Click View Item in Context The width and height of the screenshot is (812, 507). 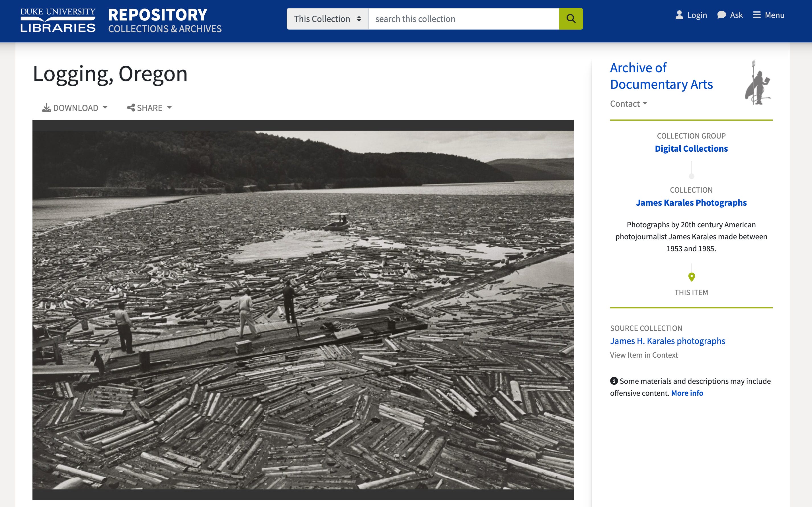pyautogui.click(x=643, y=355)
